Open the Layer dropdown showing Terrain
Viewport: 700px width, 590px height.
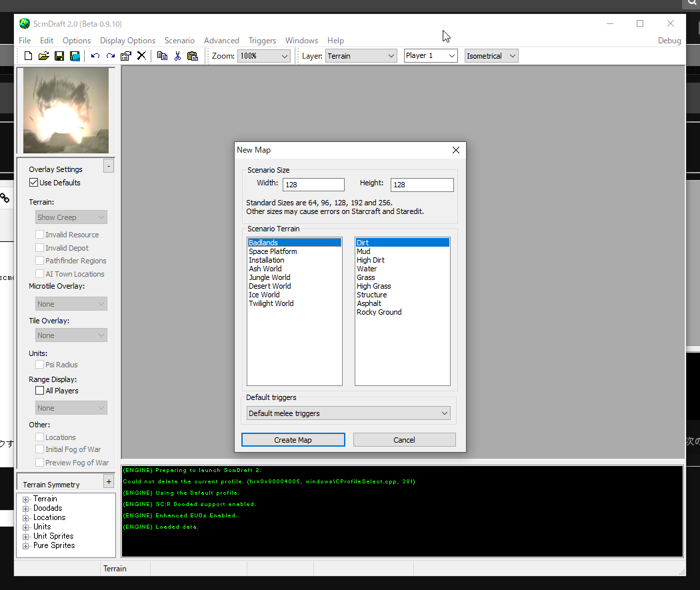tap(361, 56)
